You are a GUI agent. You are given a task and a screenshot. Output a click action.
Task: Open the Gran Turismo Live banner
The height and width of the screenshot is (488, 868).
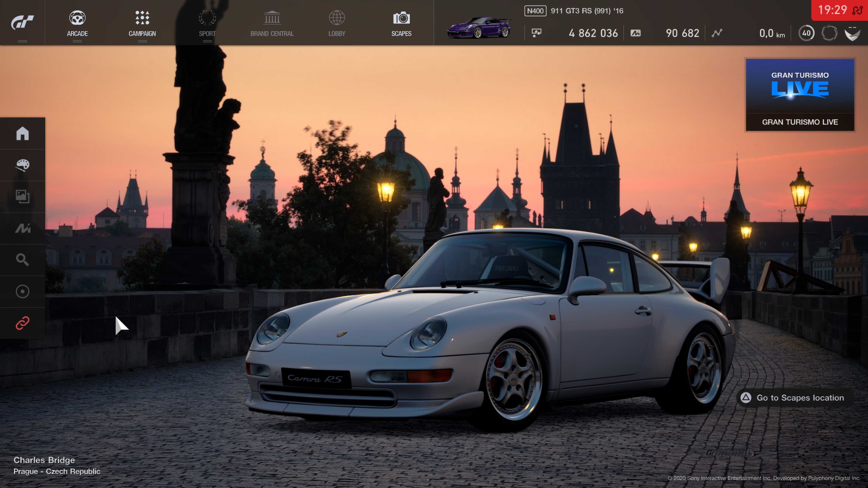tap(800, 95)
